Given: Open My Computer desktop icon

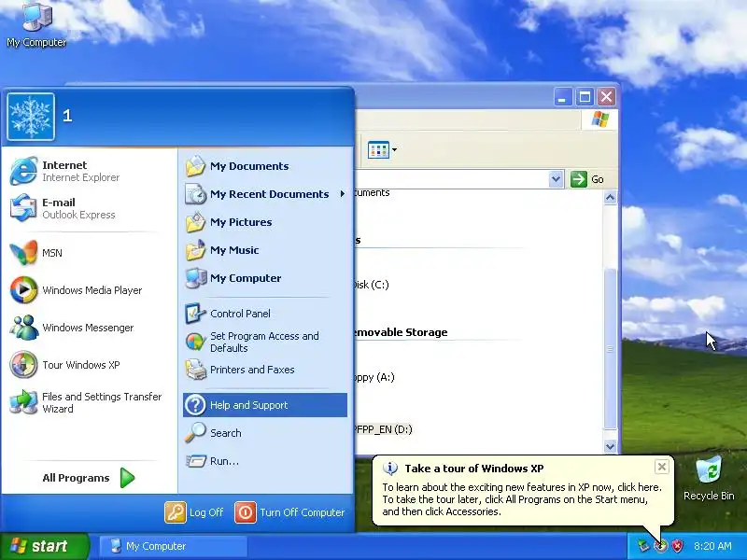Looking at the screenshot, I should [36, 24].
